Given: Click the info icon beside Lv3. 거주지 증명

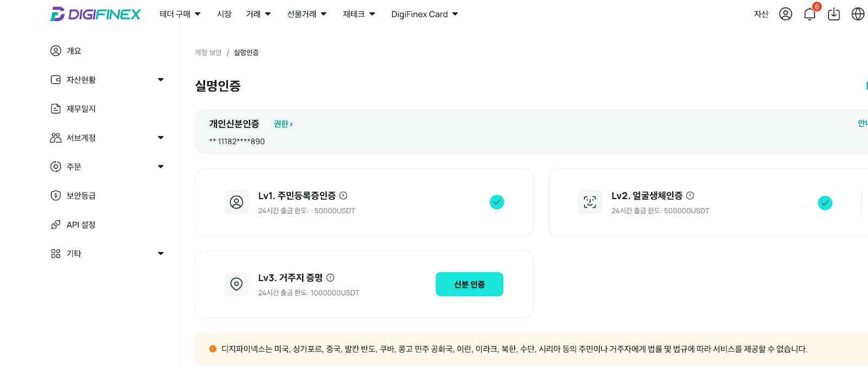Looking at the screenshot, I should pyautogui.click(x=330, y=278).
